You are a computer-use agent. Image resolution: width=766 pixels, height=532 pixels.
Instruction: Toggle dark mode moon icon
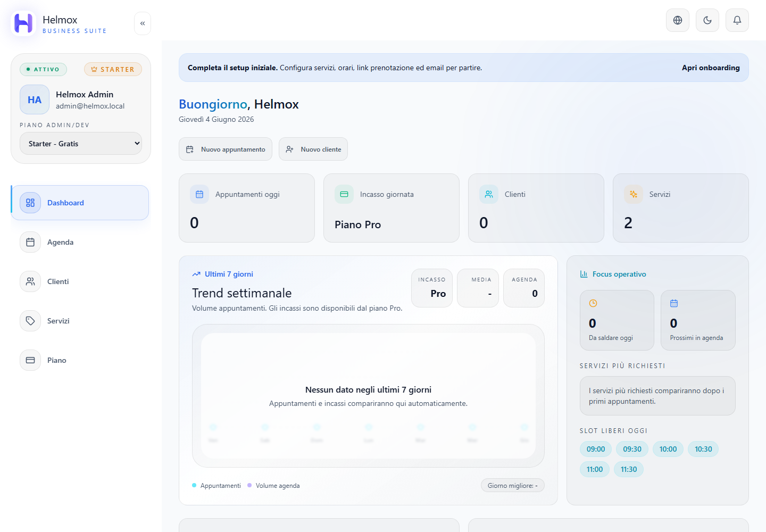tap(707, 20)
